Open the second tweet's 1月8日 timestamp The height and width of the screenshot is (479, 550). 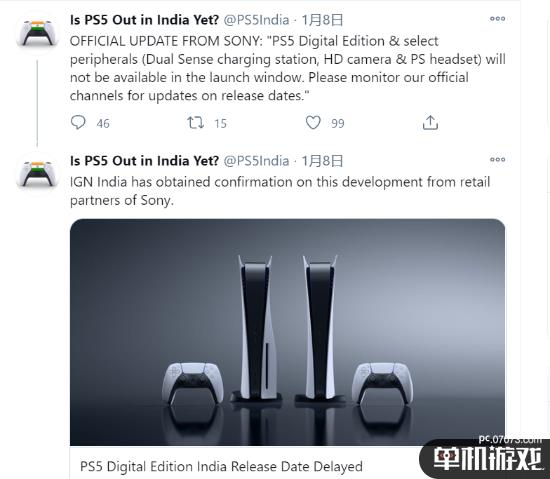[x=322, y=161]
